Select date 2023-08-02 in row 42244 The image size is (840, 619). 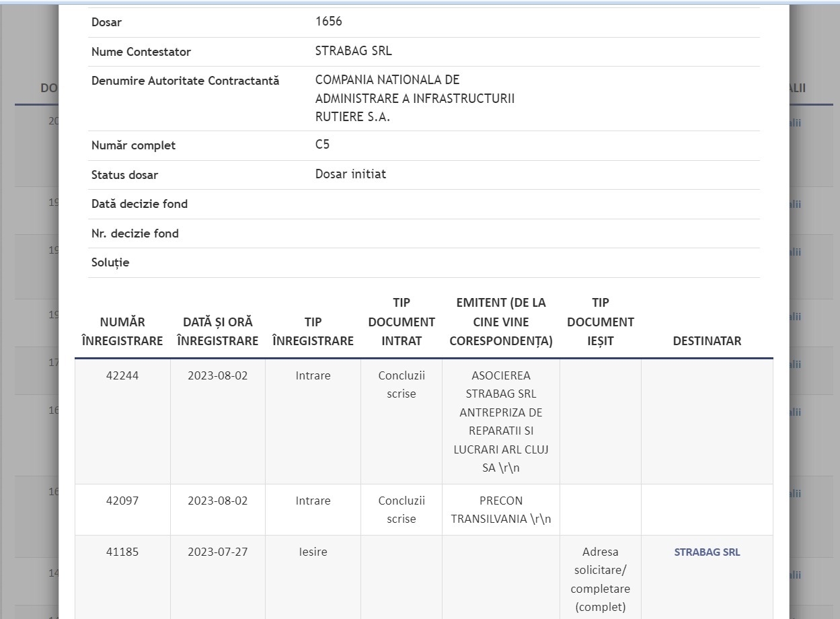point(217,375)
